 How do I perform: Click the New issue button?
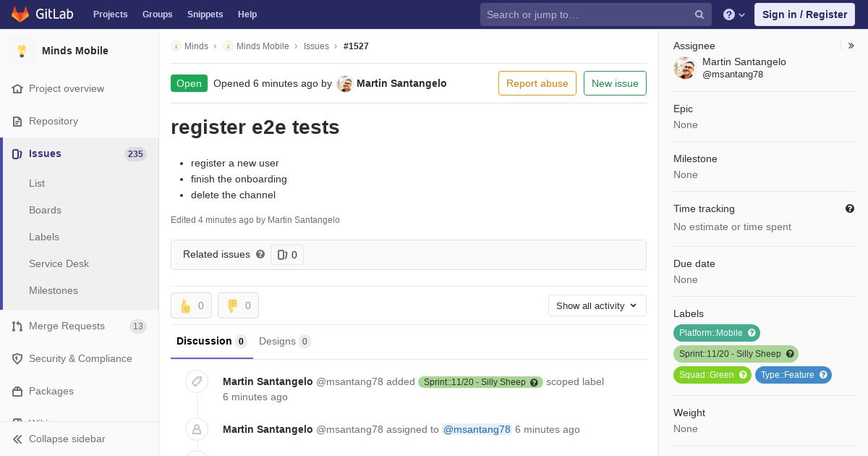[x=615, y=83]
